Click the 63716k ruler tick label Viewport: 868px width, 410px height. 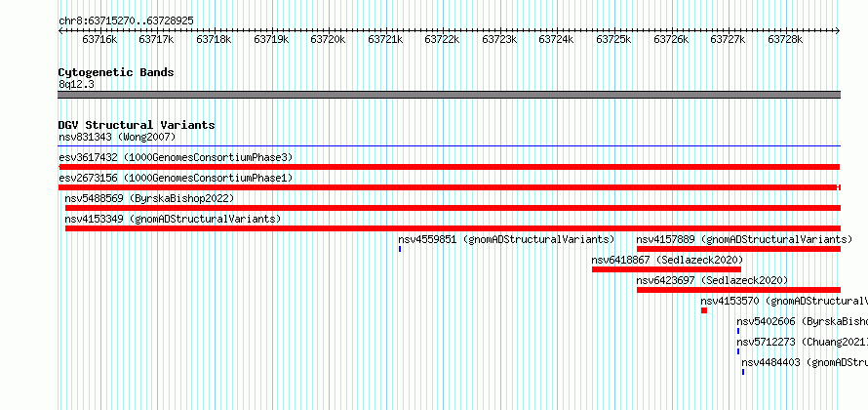click(99, 39)
